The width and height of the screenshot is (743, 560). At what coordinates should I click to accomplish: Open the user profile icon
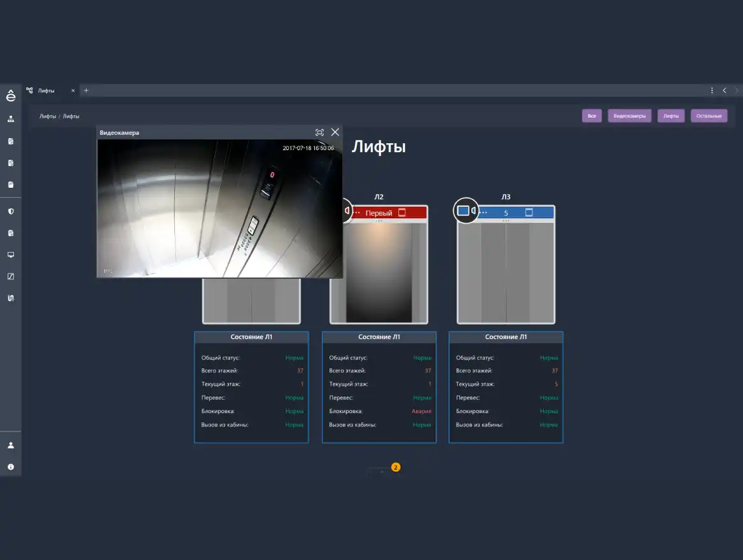point(11,445)
